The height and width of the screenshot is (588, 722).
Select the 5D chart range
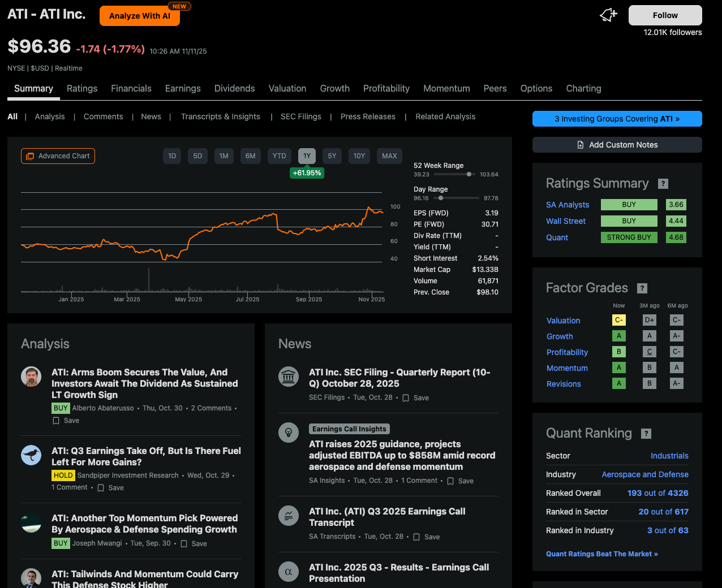197,156
